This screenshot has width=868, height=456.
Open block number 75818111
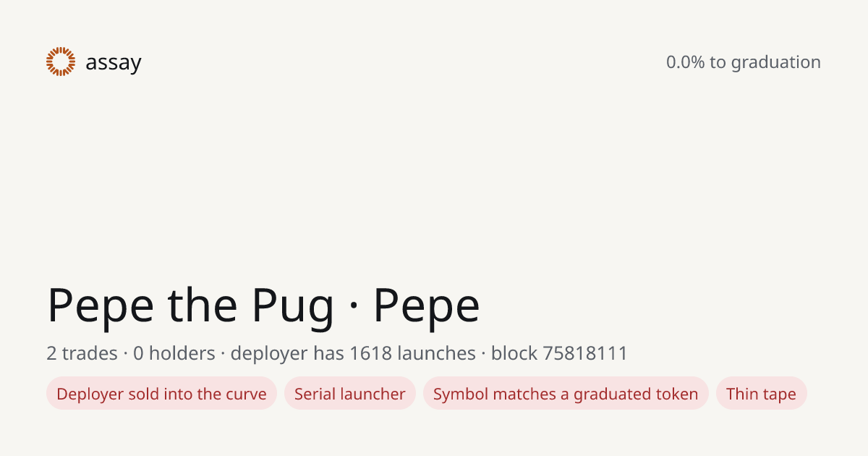tap(585, 353)
